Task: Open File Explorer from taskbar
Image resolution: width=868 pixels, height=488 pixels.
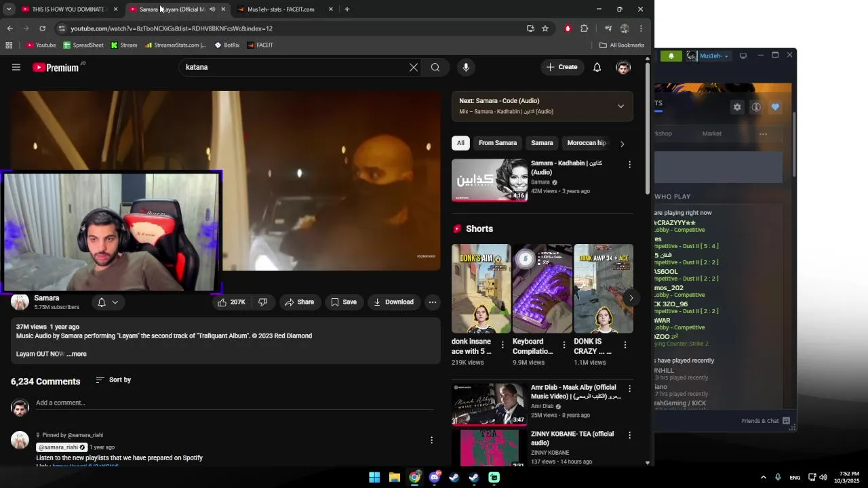Action: tap(394, 477)
